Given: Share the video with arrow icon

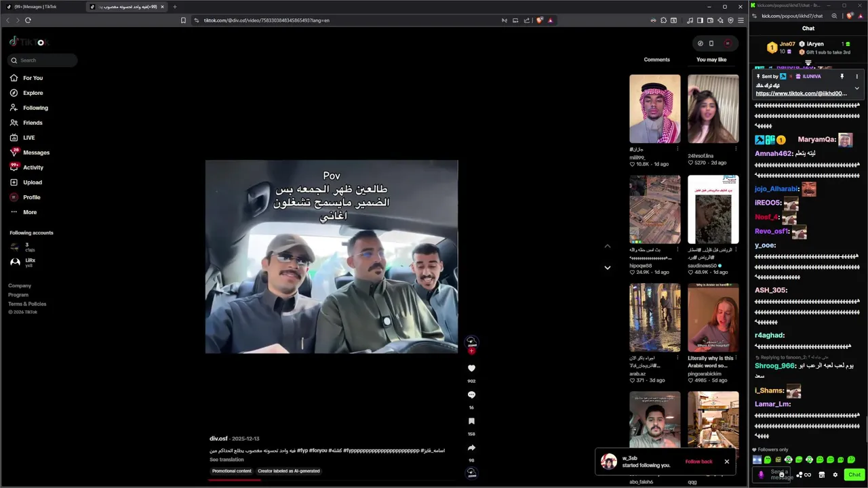Looking at the screenshot, I should coord(471,448).
